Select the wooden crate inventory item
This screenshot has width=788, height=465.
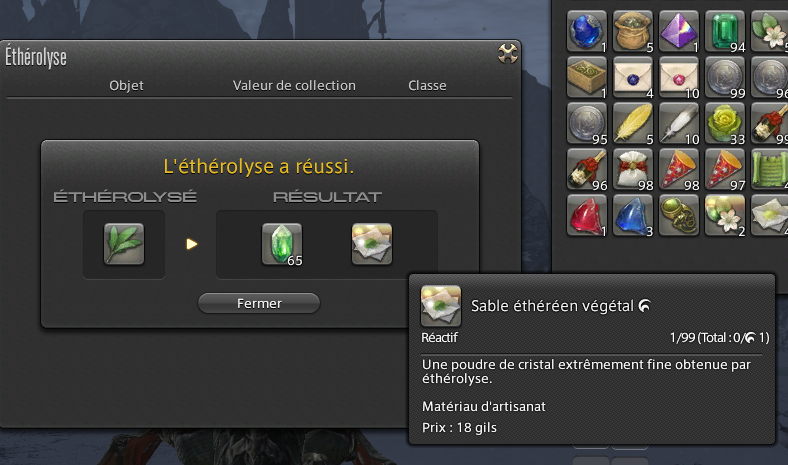coord(586,77)
